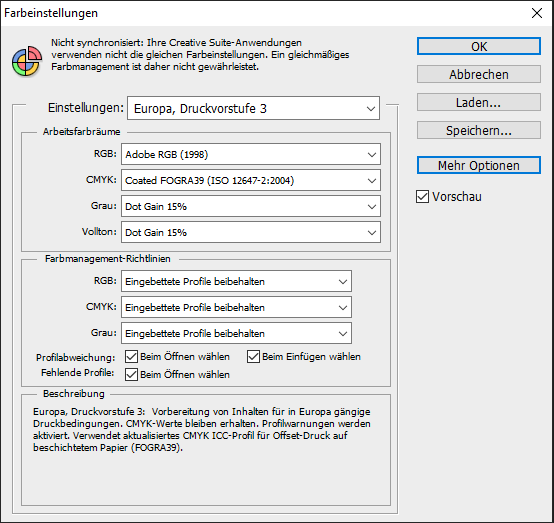Open the Grau color management policy dropdown
Screen dimensions: 554x523
[x=236, y=333]
